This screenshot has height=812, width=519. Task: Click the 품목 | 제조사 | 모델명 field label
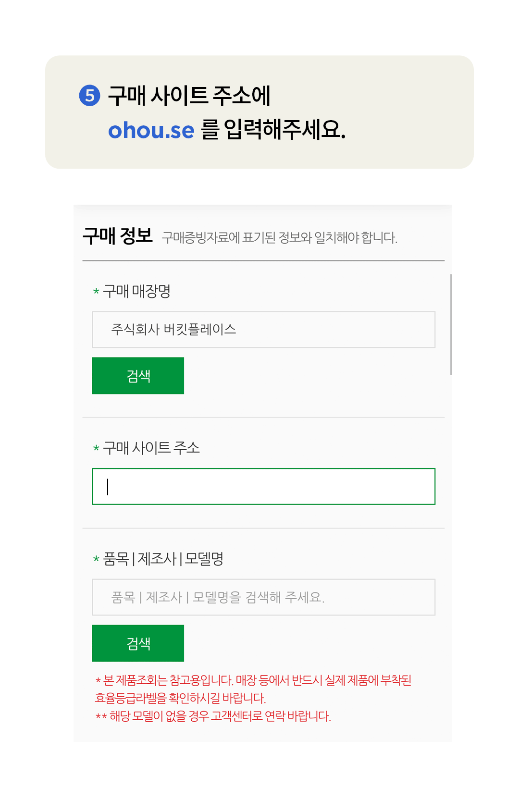(163, 559)
